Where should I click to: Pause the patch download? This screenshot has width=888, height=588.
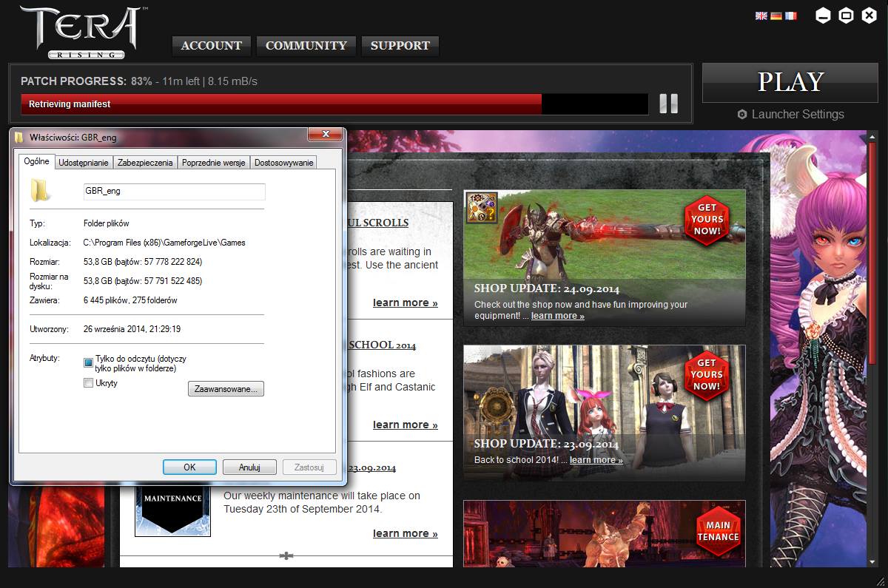[668, 104]
